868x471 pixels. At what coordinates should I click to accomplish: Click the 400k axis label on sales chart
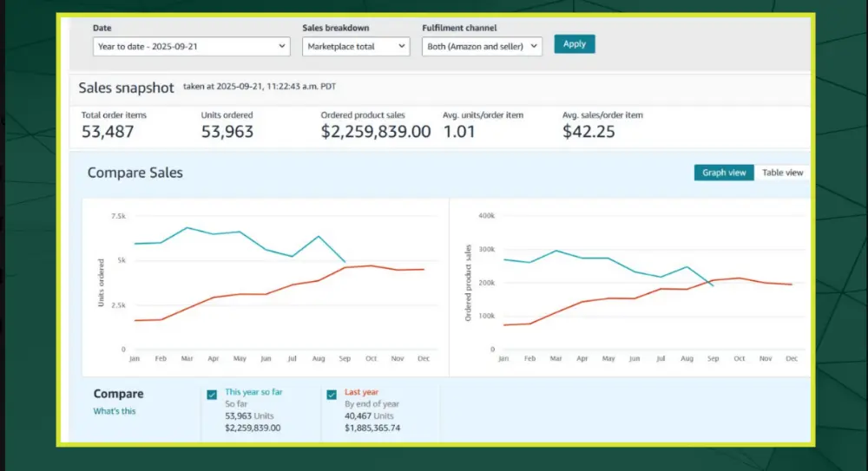click(487, 216)
